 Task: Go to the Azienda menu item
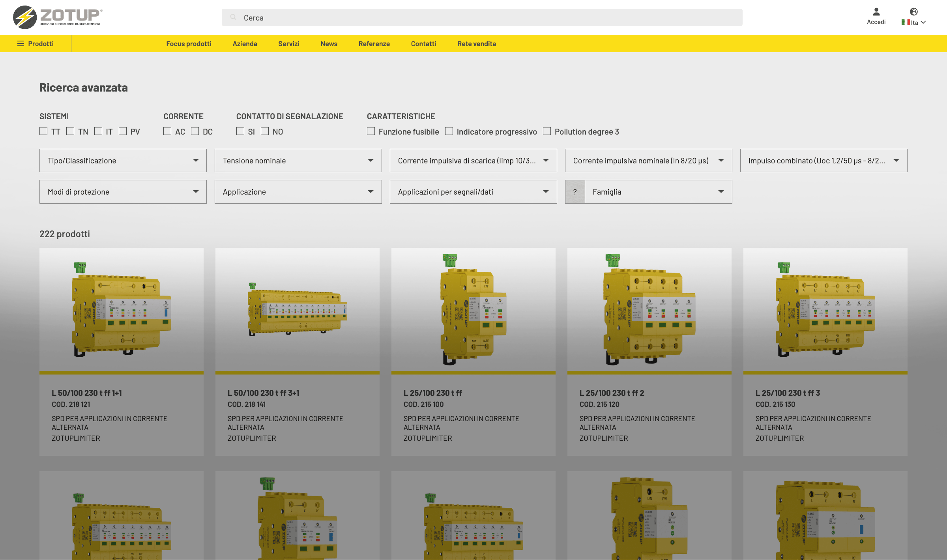(245, 44)
